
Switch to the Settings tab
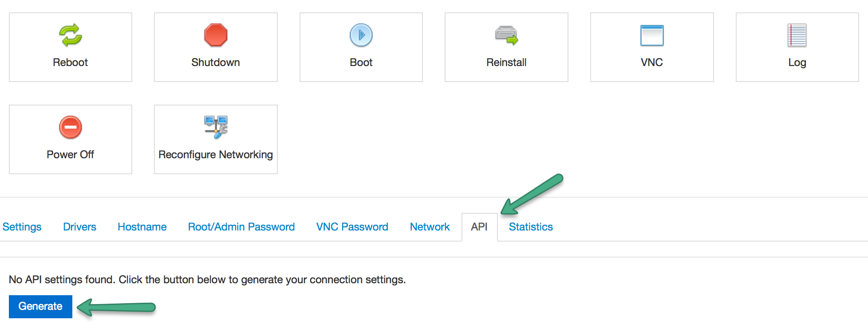(22, 227)
